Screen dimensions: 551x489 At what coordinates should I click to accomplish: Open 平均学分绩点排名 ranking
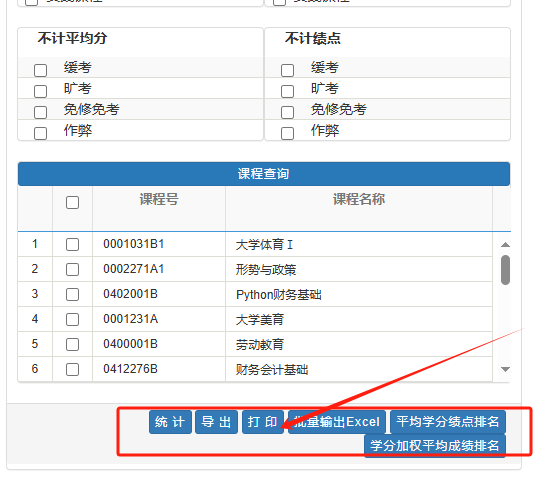(448, 422)
